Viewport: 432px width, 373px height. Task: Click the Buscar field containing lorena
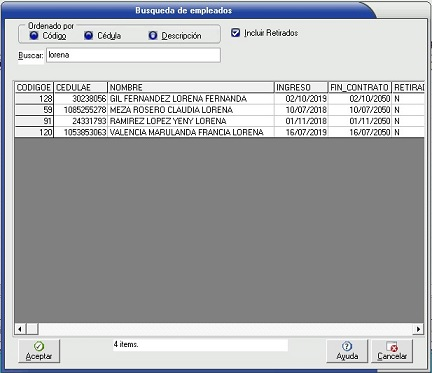(133, 55)
